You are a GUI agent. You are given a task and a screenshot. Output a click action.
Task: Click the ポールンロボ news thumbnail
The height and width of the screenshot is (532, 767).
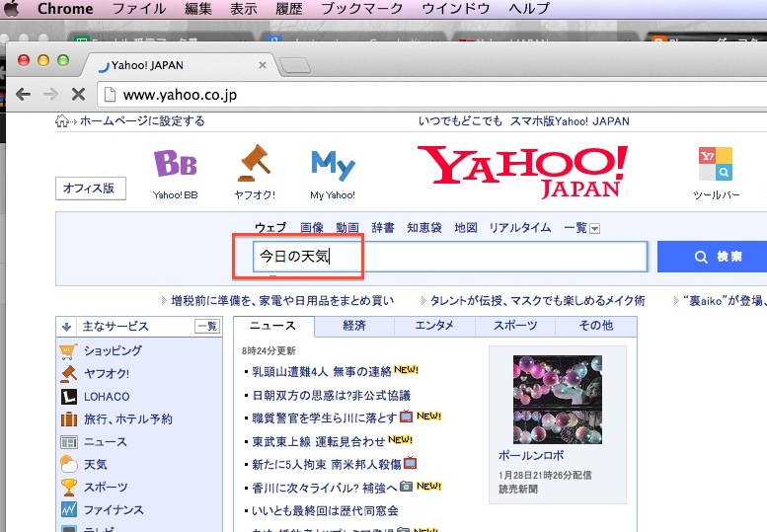click(558, 400)
